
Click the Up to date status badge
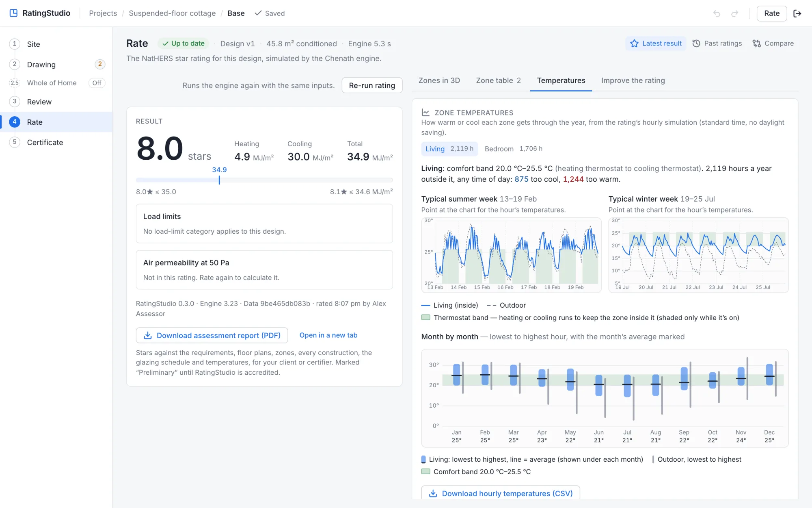click(184, 43)
